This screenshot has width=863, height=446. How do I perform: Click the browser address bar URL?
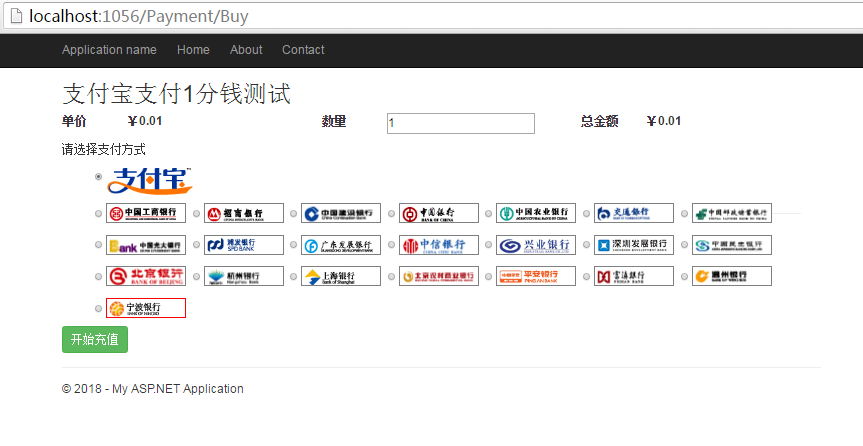click(139, 16)
